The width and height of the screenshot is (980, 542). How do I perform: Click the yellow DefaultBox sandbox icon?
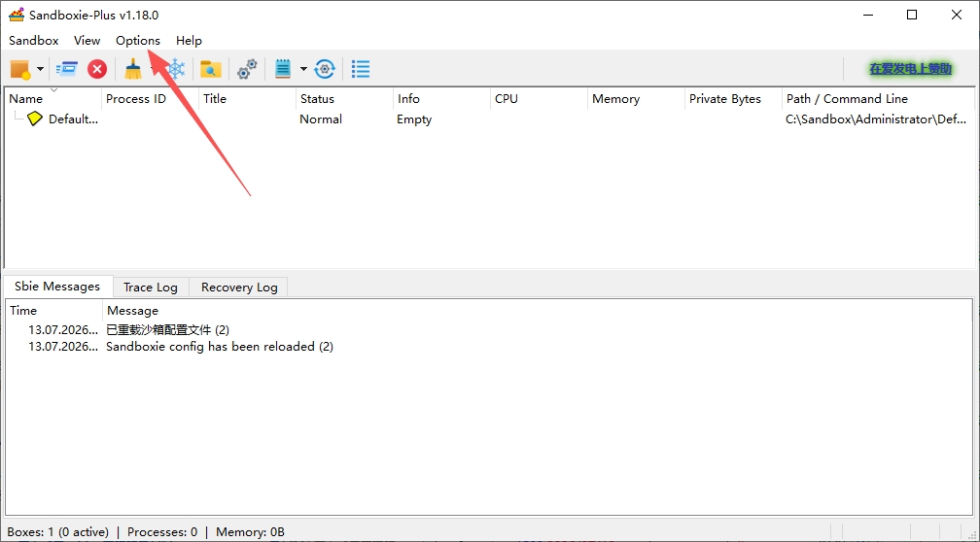[35, 119]
